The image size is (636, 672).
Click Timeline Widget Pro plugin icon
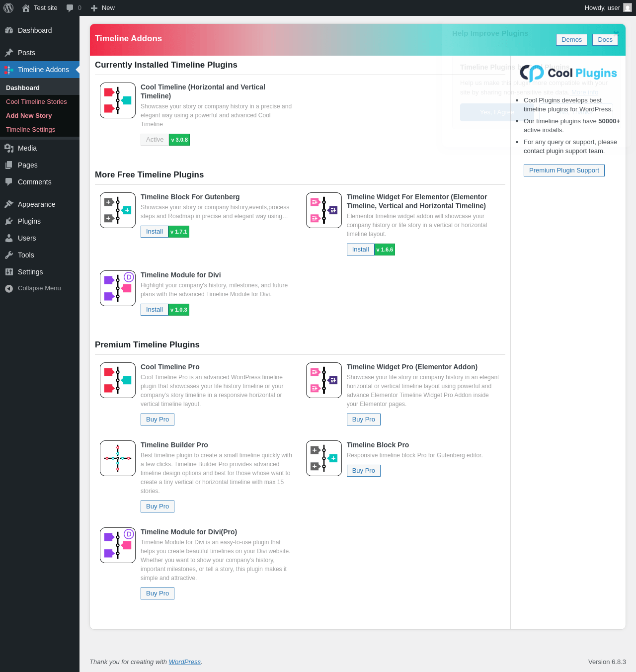[324, 380]
